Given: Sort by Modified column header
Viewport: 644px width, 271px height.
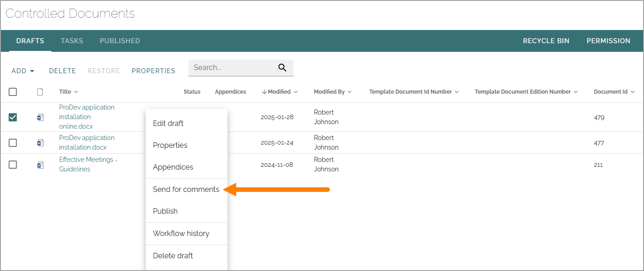Looking at the screenshot, I should pos(279,92).
